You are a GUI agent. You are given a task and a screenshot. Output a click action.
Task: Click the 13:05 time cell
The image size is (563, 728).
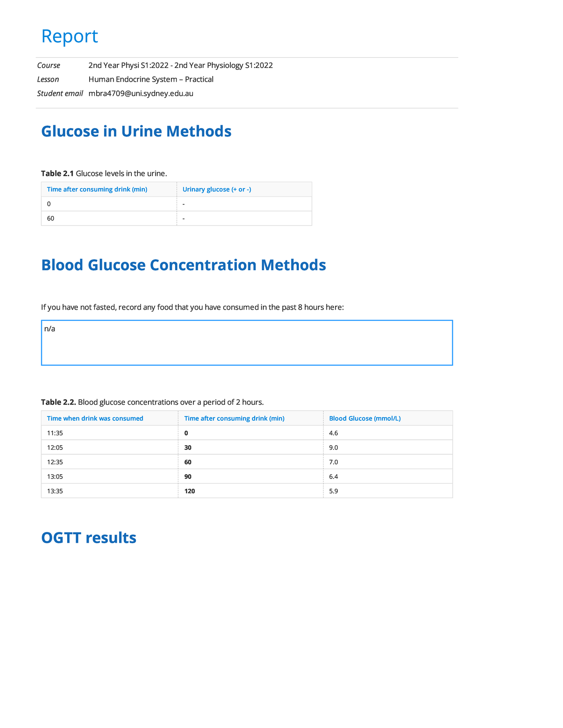pyautogui.click(x=55, y=477)
